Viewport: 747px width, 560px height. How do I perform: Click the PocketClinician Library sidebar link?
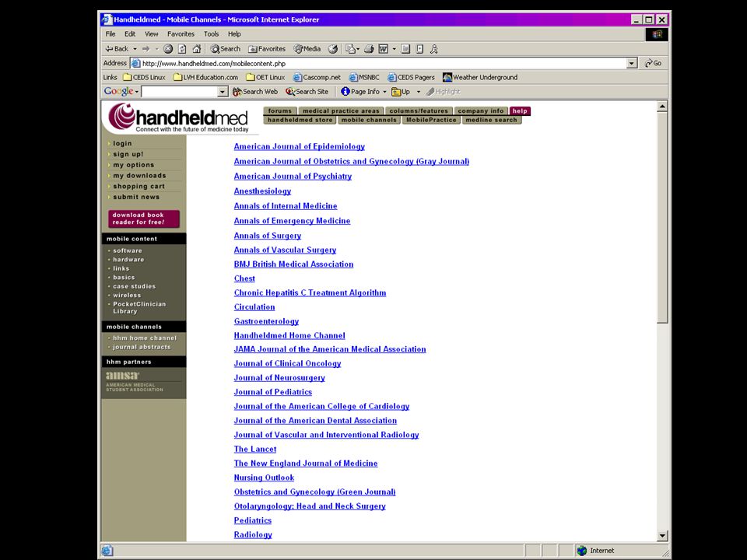click(139, 308)
